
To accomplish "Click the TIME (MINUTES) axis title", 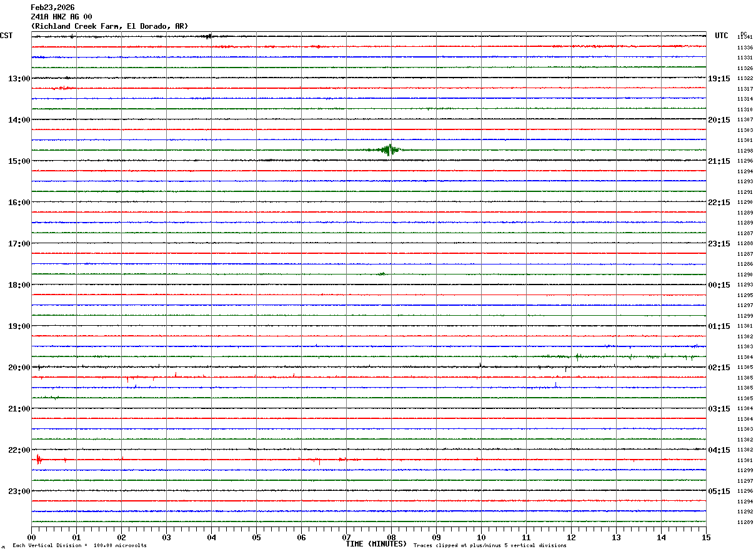I will [x=376, y=544].
